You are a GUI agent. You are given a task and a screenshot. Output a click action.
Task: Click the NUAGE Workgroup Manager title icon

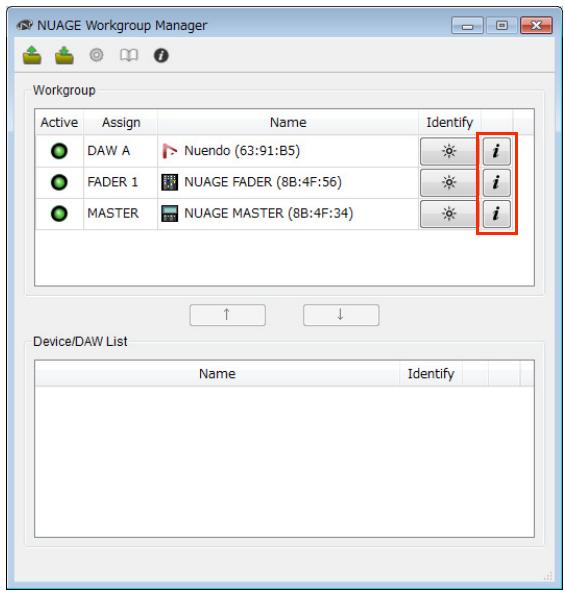click(x=25, y=25)
